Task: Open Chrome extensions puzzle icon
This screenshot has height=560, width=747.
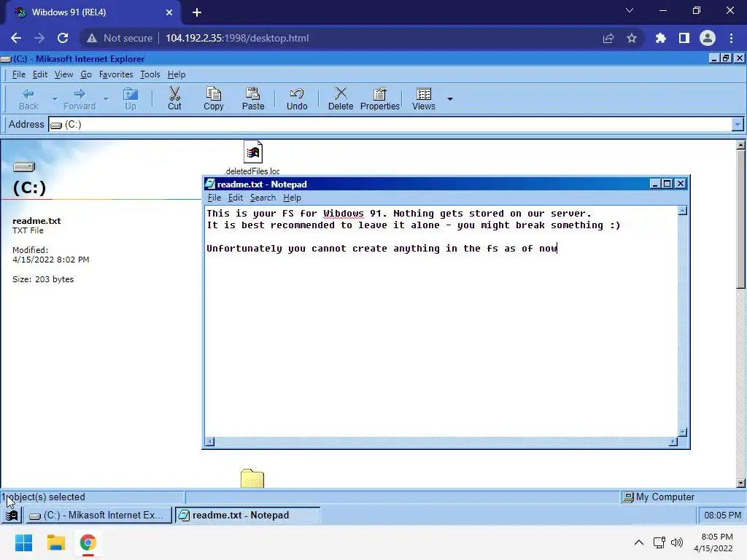Action: pos(661,38)
